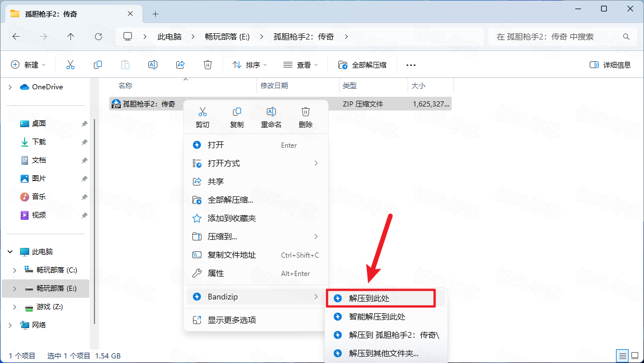
Task: Choose 添加到收藏夹 from context menu
Action: [x=256, y=218]
